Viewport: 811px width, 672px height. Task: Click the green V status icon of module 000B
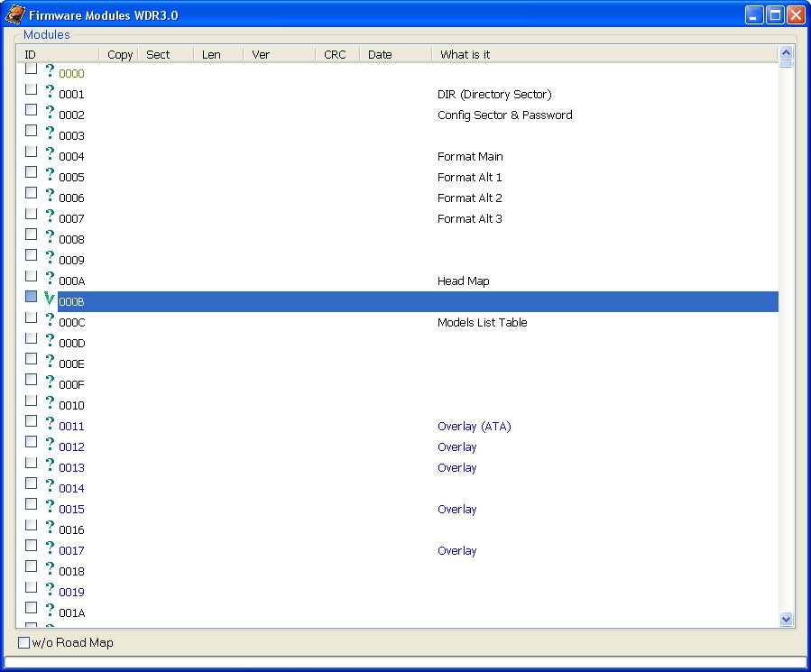[49, 299]
